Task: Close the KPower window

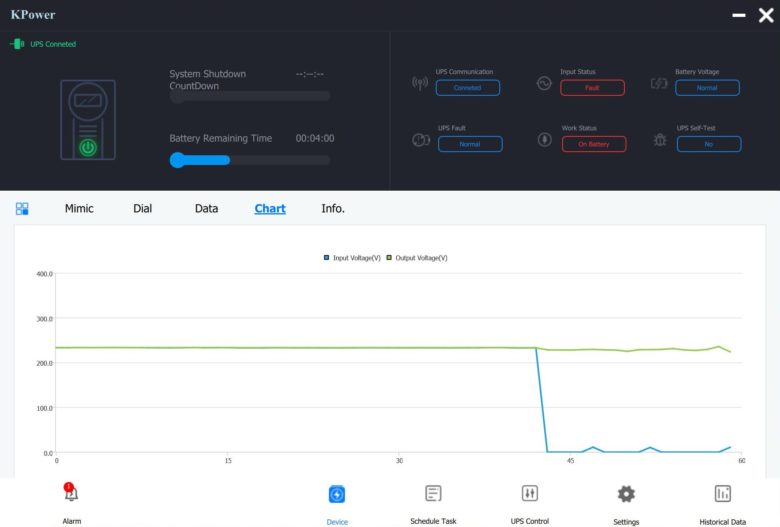Action: coord(766,15)
